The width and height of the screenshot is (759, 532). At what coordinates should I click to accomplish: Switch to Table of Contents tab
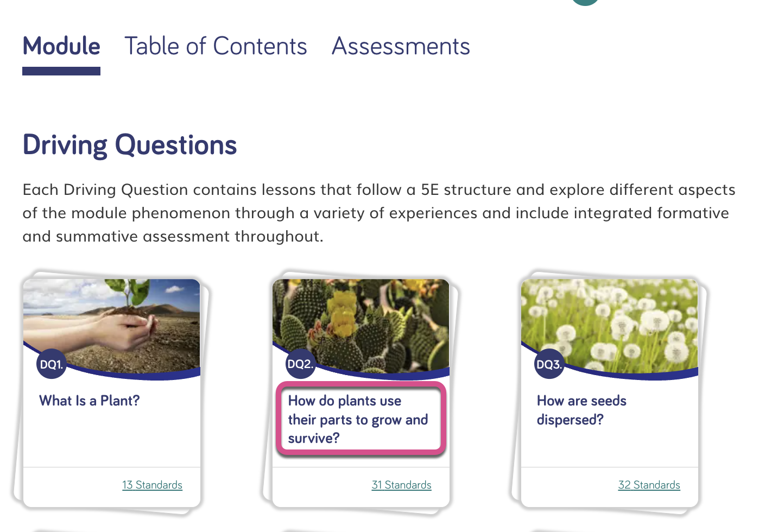click(x=216, y=47)
